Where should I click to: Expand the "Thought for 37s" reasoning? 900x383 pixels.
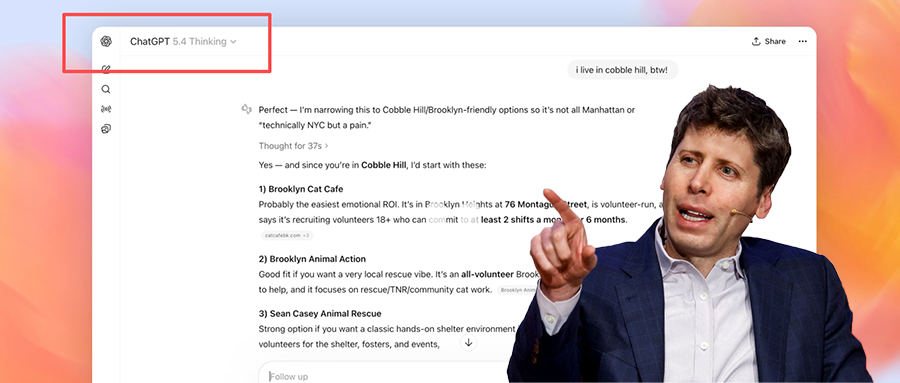tap(293, 146)
